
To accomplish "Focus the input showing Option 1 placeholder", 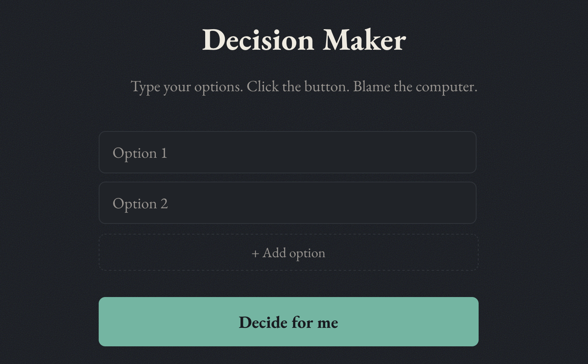I will click(x=288, y=152).
